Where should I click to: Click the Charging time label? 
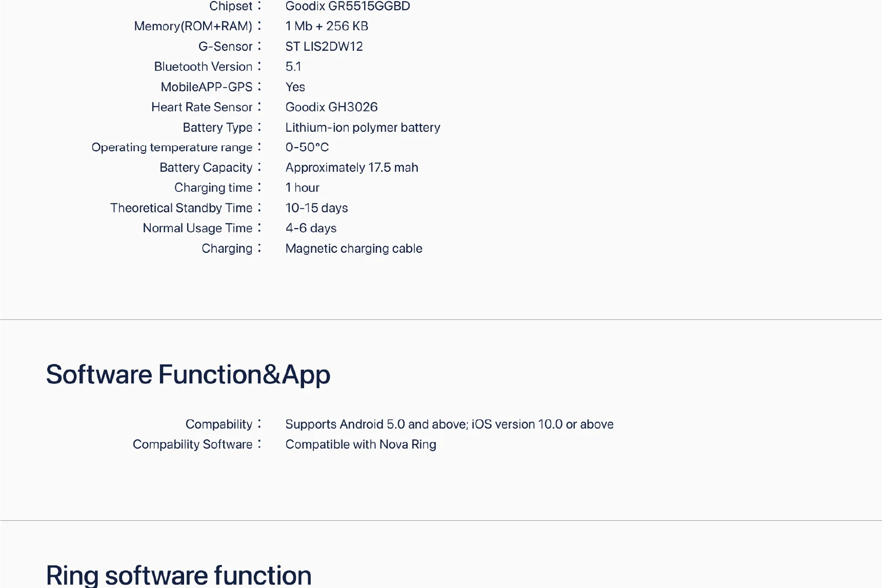tap(213, 188)
